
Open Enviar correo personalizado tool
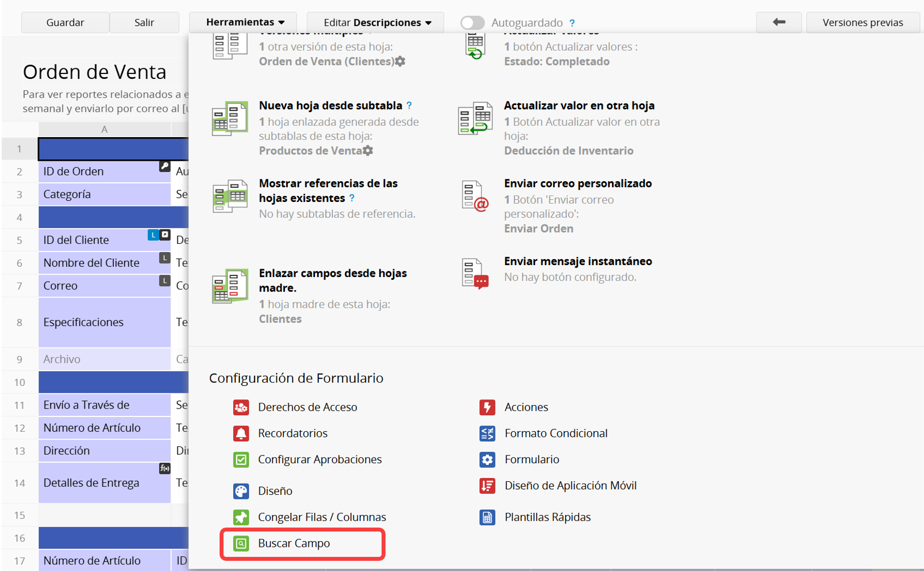coord(577,183)
